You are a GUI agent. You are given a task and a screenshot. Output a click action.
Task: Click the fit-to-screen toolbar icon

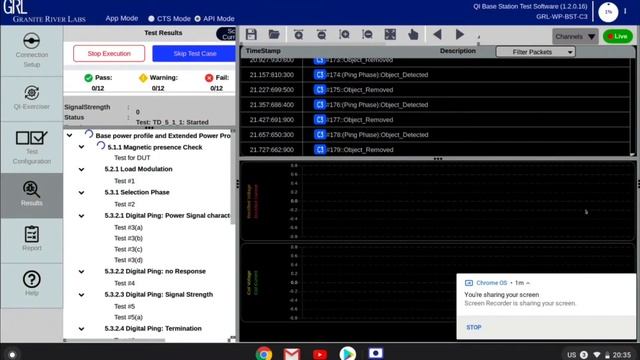coord(390,35)
